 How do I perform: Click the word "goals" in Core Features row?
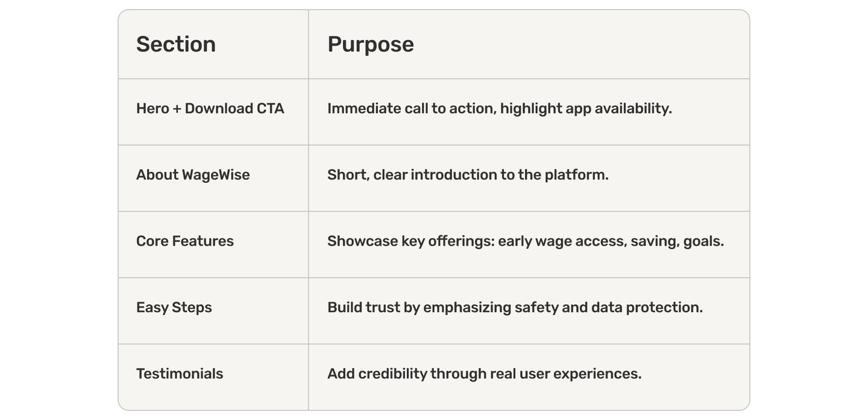click(703, 241)
